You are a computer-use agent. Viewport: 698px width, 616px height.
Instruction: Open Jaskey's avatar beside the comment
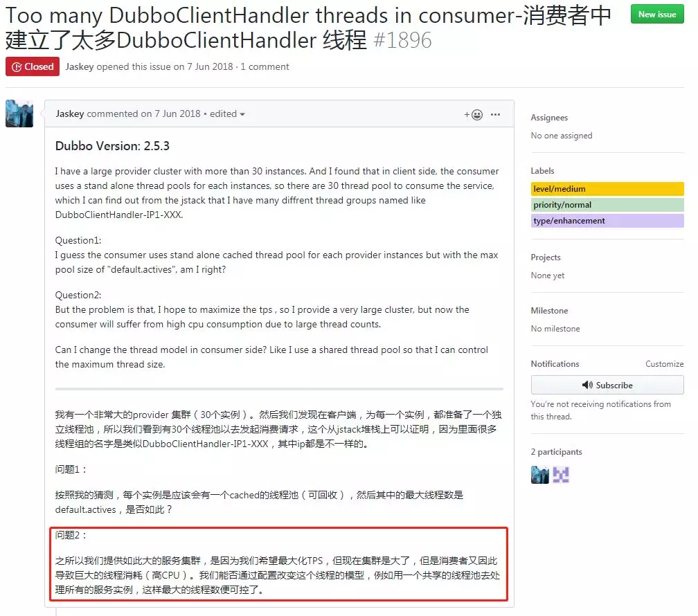click(x=19, y=114)
